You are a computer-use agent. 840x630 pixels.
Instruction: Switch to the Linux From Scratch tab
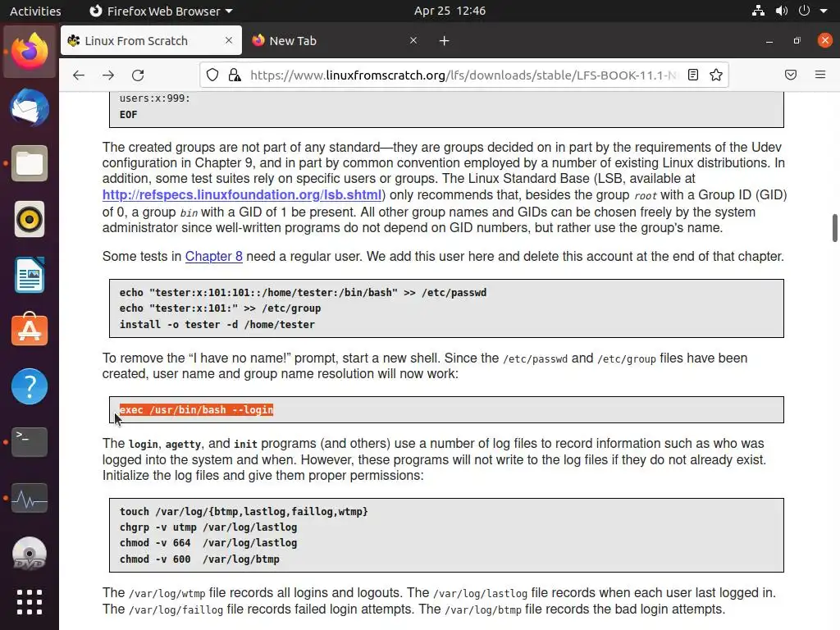pos(151,41)
